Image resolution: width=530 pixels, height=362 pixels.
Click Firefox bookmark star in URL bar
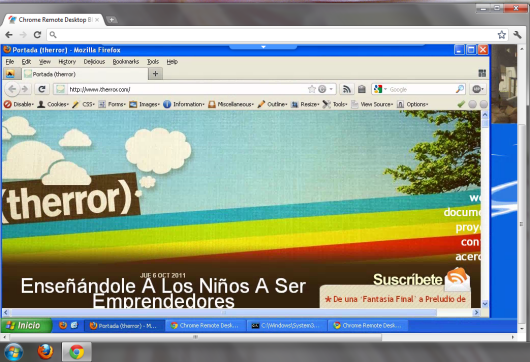coord(312,89)
